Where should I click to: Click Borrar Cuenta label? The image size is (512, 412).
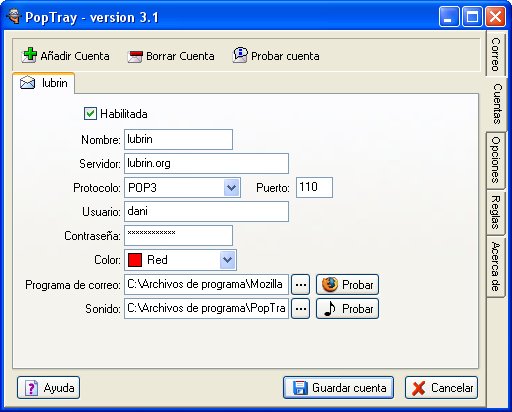click(x=180, y=56)
